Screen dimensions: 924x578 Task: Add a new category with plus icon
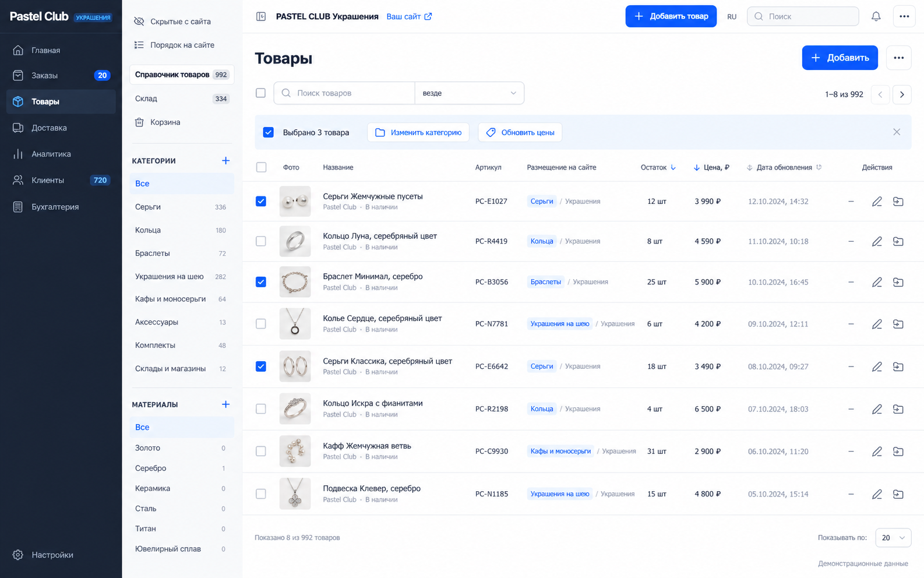click(x=225, y=161)
